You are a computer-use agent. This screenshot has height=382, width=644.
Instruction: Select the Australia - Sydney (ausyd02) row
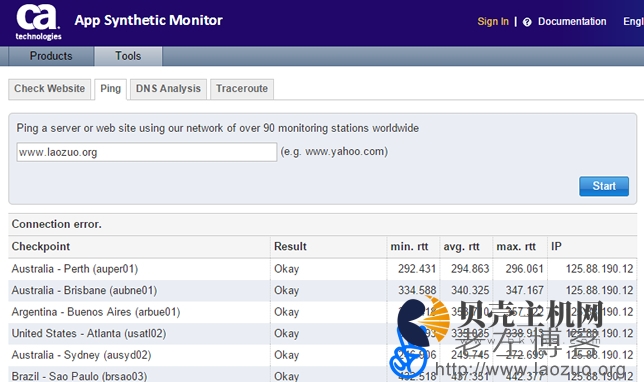click(x=322, y=354)
